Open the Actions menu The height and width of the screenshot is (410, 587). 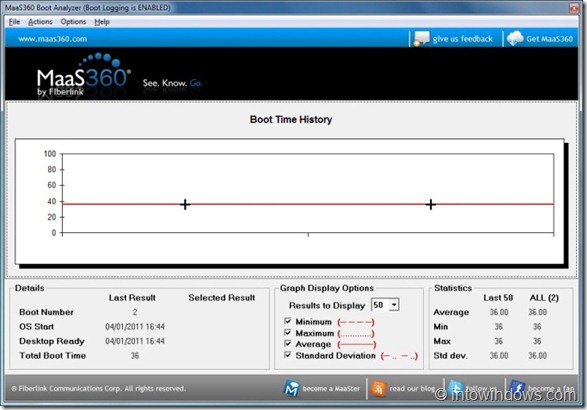pyautogui.click(x=40, y=22)
